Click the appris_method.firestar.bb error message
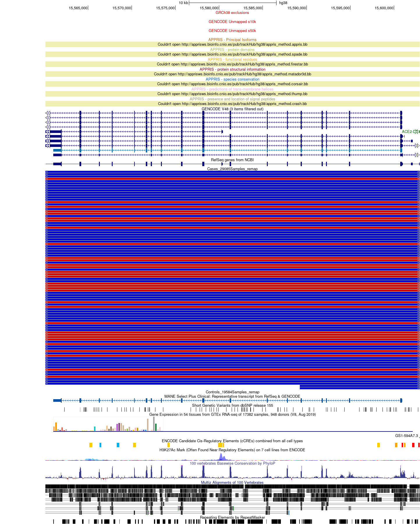This screenshot has width=420, height=524. click(232, 64)
